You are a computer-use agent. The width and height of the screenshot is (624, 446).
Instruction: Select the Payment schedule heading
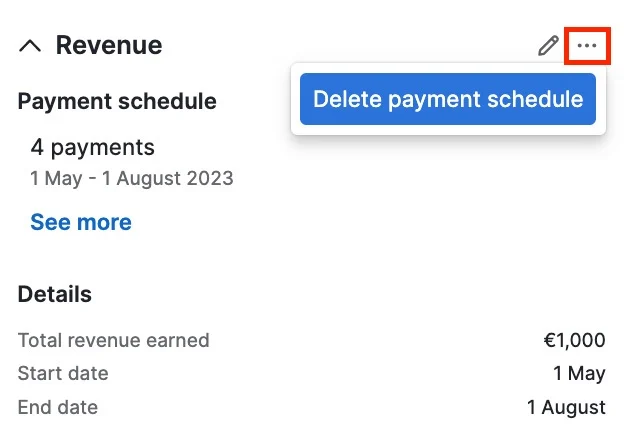pyautogui.click(x=117, y=101)
